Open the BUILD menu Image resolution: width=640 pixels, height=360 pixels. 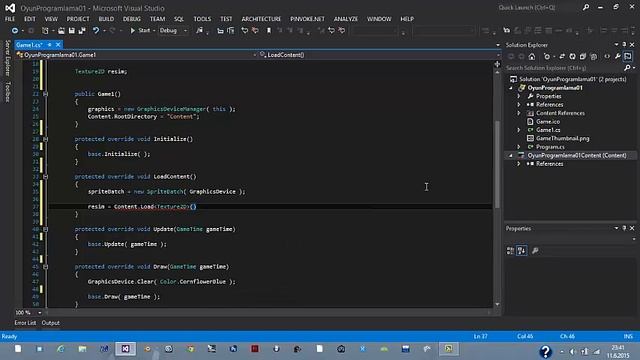(106, 19)
